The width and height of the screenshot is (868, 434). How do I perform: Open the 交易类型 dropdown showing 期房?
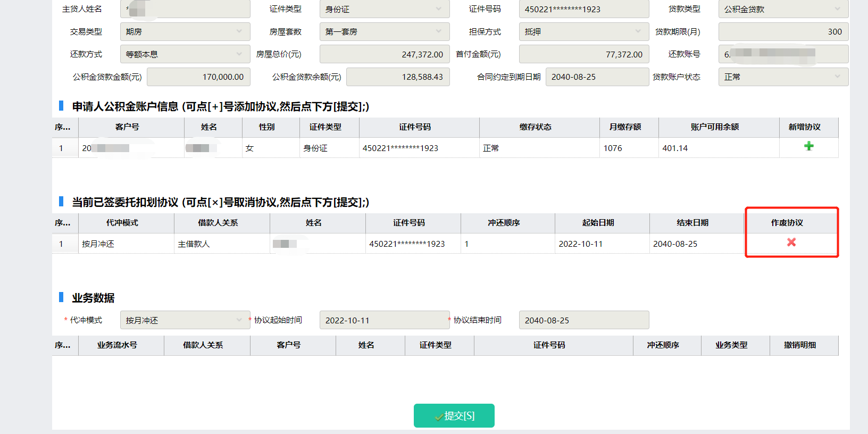tap(185, 32)
